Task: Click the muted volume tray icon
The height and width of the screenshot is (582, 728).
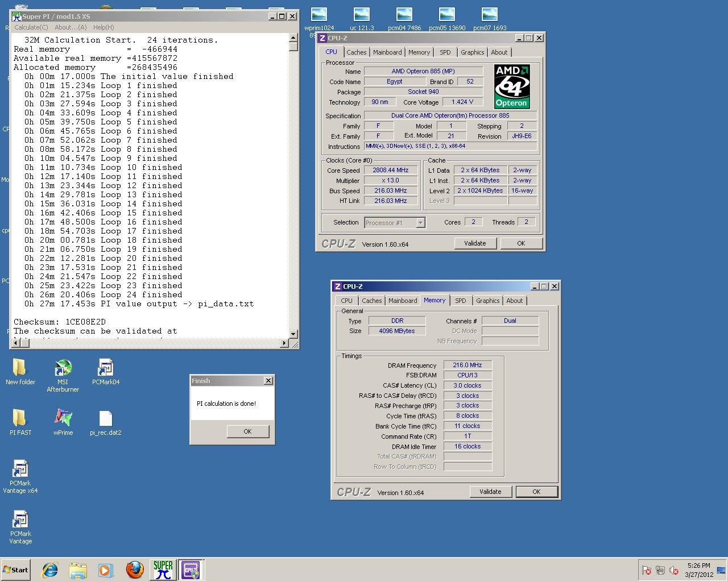Action: pyautogui.click(x=674, y=570)
